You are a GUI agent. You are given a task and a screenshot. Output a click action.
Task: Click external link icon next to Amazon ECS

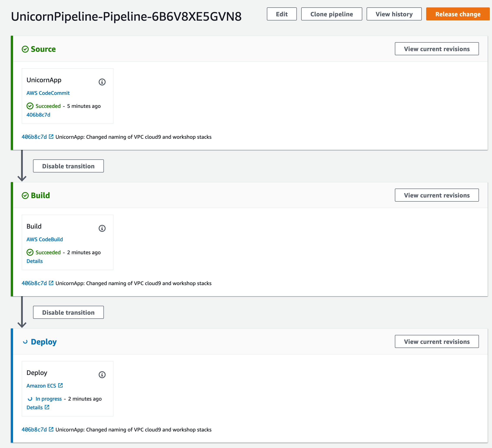click(x=61, y=385)
